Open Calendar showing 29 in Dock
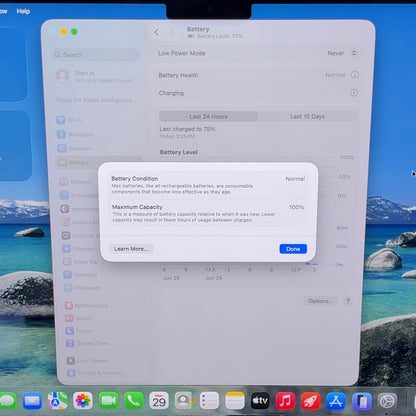Screen dimensions: 416x416 pos(159,400)
